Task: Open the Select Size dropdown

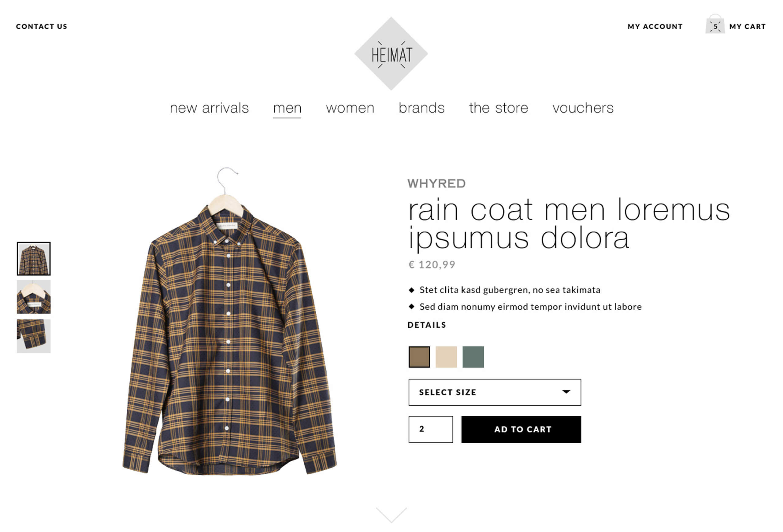Action: pos(495,392)
